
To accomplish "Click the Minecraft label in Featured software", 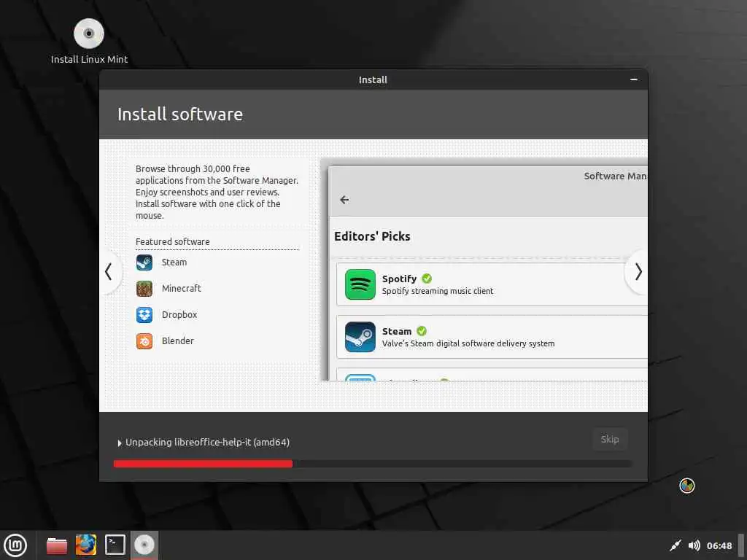I will pyautogui.click(x=182, y=289).
